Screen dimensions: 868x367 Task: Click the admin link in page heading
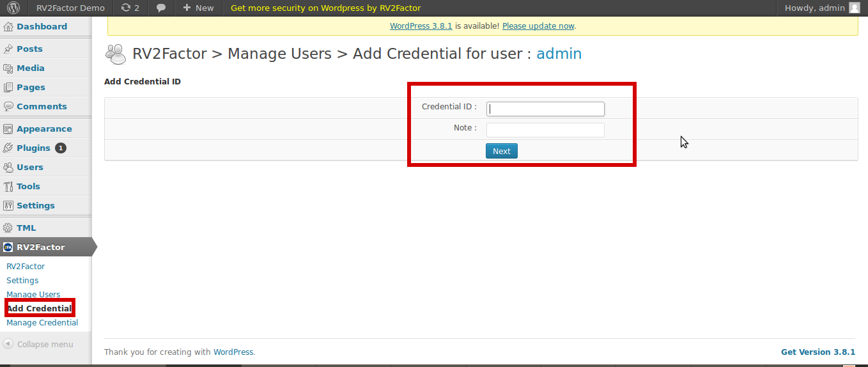pos(559,54)
